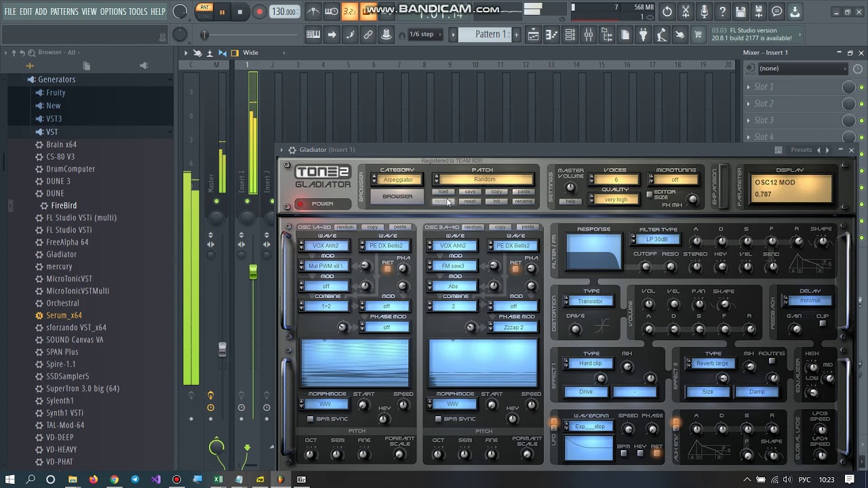
Task: Open Quality very high dropdown
Action: click(615, 200)
